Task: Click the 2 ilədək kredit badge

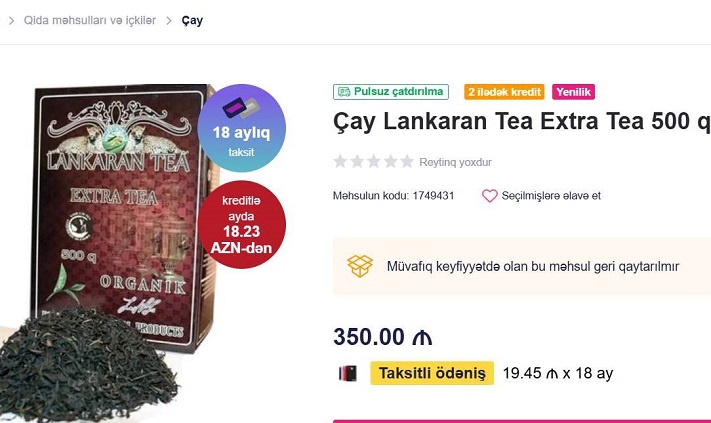Action: 504,92
